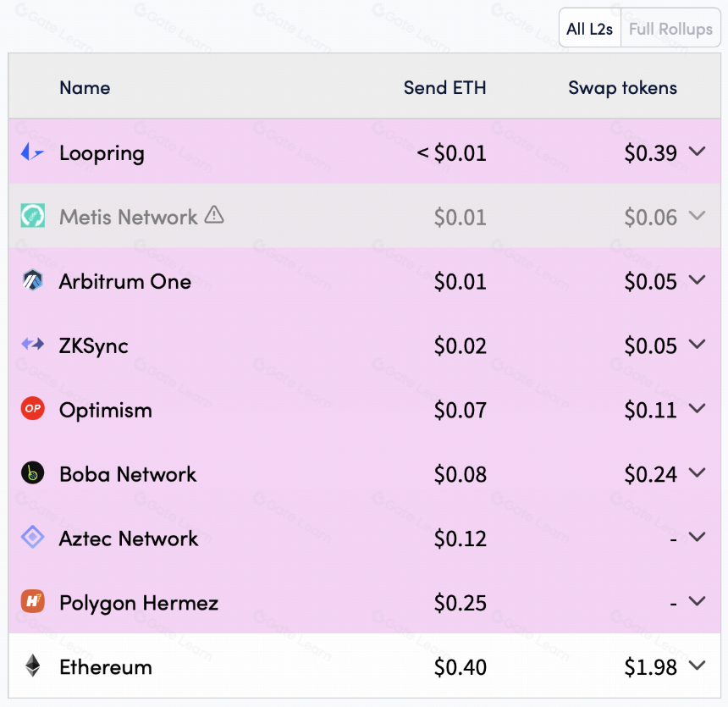Screen dimensions: 728x707
Task: Click the Boba Network logo icon
Action: pyautogui.click(x=32, y=472)
